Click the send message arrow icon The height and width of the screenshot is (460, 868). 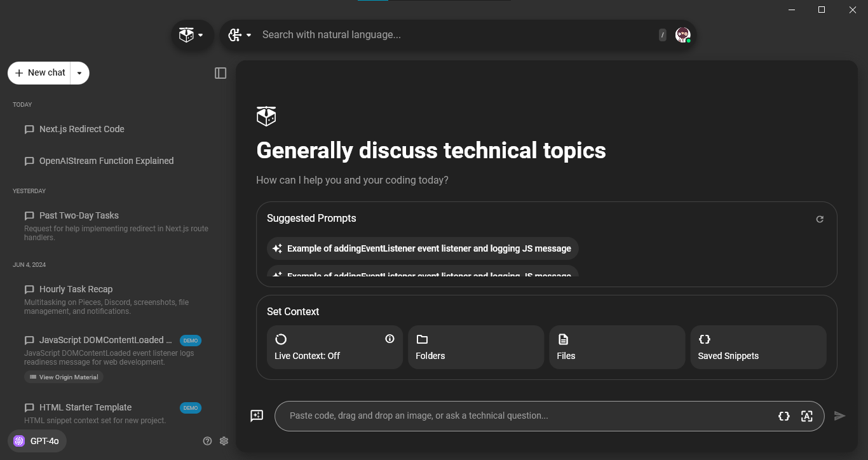pos(839,416)
